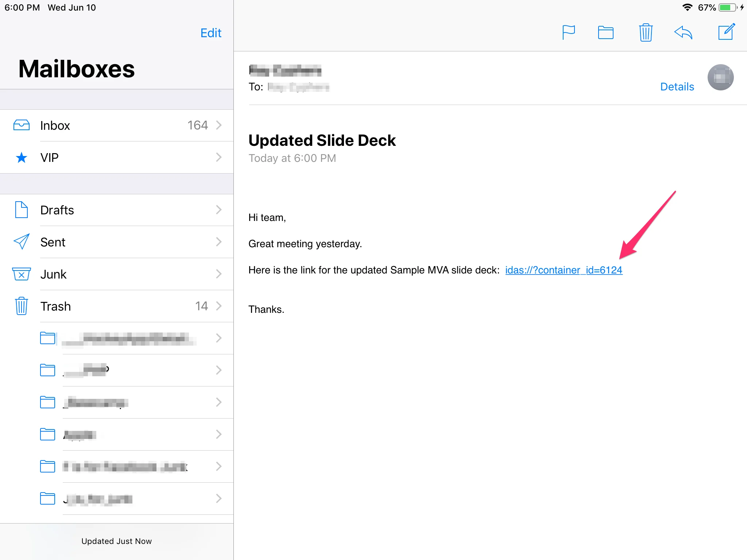Open the first custom folder below Trash
Image resolution: width=747 pixels, height=560 pixels.
pyautogui.click(x=128, y=338)
